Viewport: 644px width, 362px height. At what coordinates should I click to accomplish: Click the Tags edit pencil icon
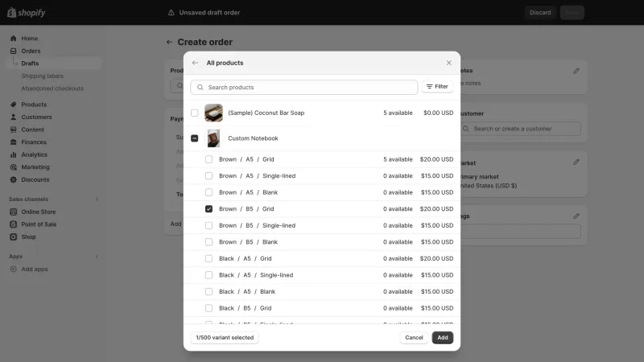click(576, 216)
